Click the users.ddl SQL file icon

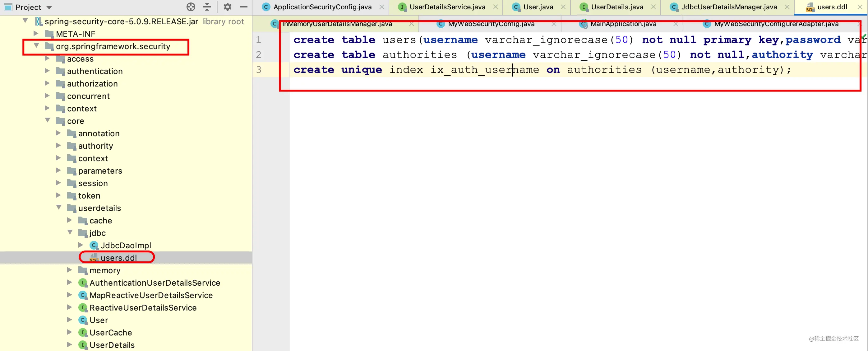94,258
